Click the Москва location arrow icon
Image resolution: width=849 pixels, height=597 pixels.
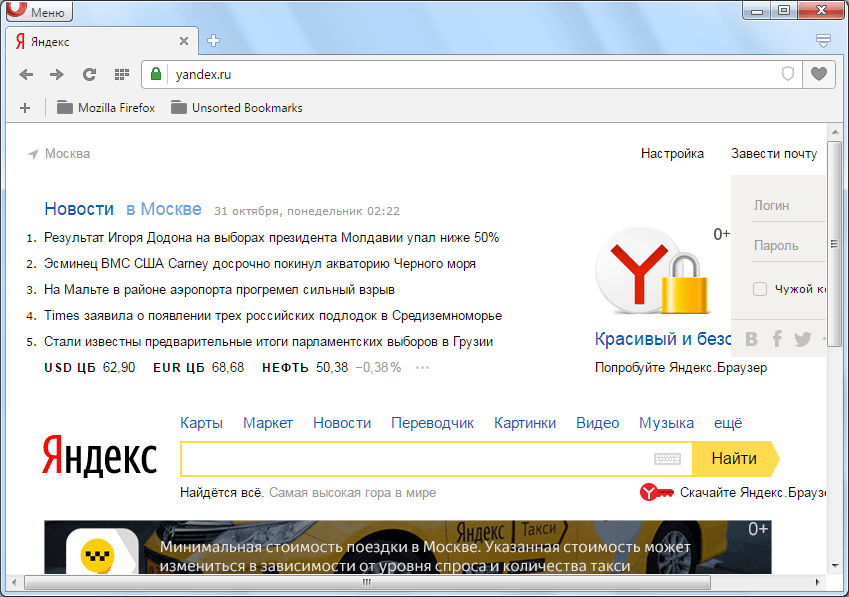(33, 154)
